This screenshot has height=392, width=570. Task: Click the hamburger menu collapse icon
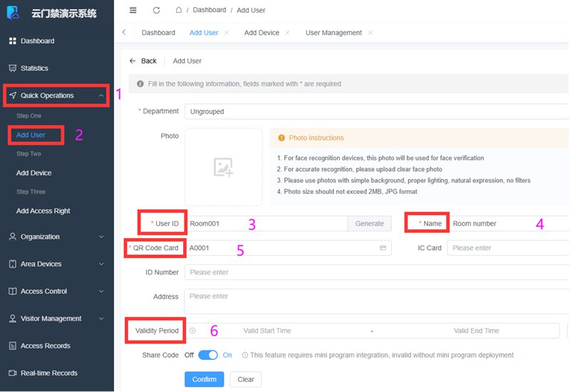pos(133,11)
